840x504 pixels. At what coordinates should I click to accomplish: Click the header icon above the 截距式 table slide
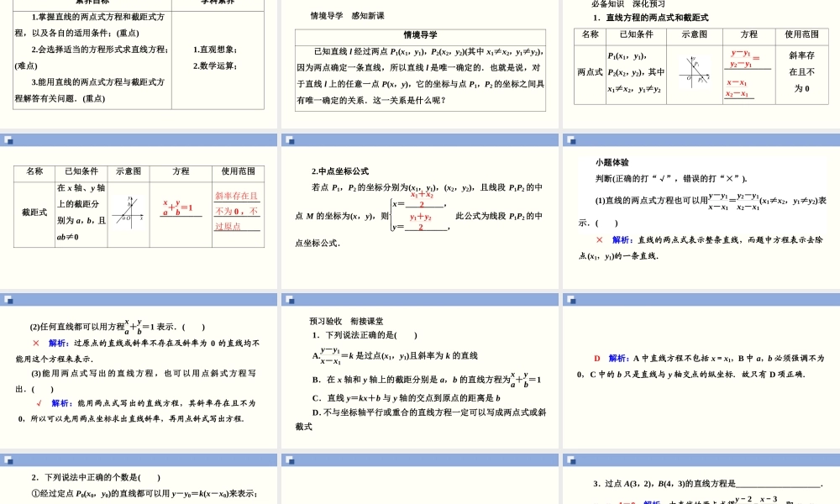click(x=8, y=140)
